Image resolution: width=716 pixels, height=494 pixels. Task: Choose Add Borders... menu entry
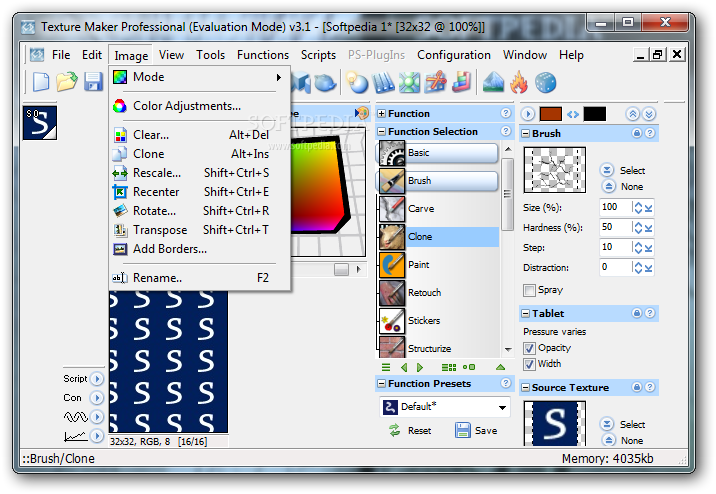[x=200, y=249]
